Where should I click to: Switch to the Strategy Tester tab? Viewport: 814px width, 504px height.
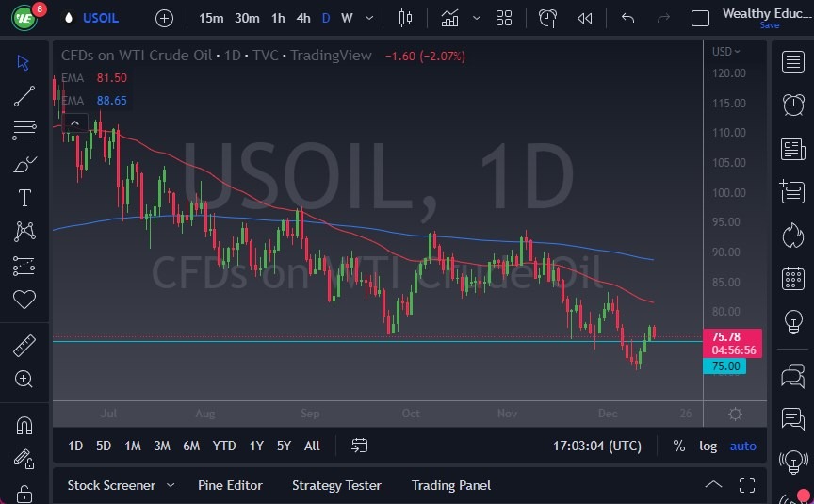click(x=336, y=485)
